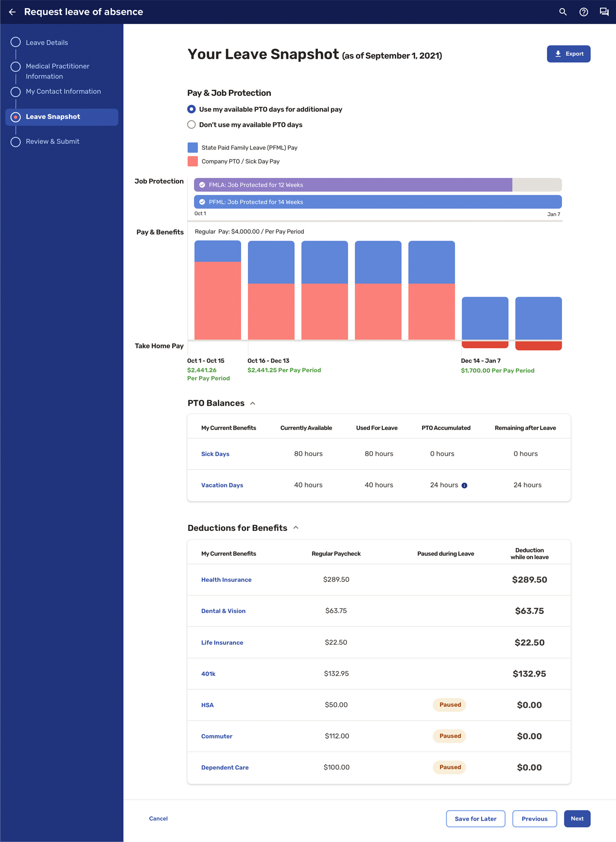The image size is (616, 842).
Task: Click Save for Later button
Action: click(x=475, y=819)
